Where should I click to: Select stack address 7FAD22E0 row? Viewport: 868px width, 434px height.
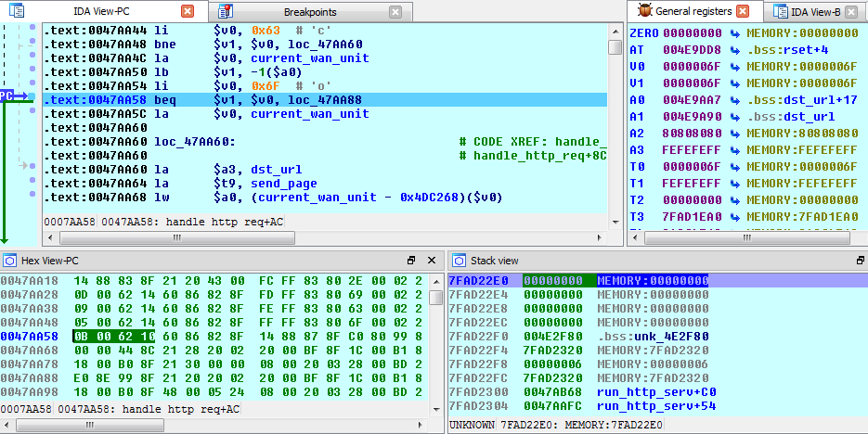pos(656,280)
